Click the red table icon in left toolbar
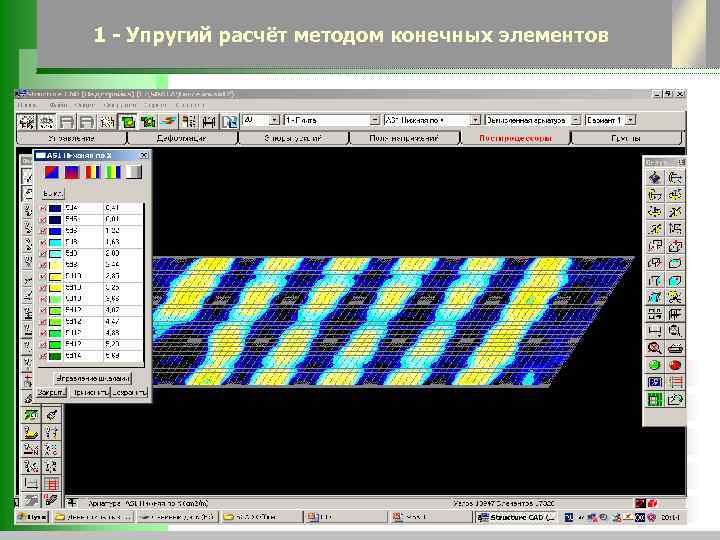 51,484
